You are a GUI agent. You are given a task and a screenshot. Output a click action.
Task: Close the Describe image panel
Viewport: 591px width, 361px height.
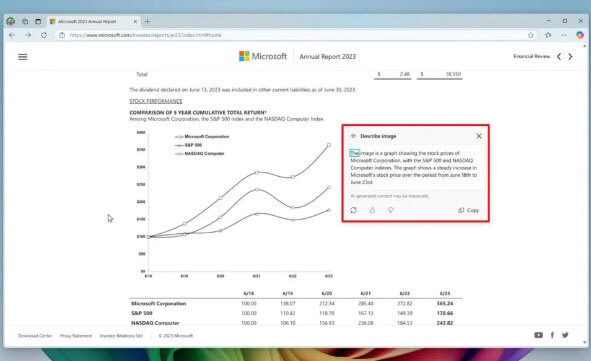coord(479,136)
